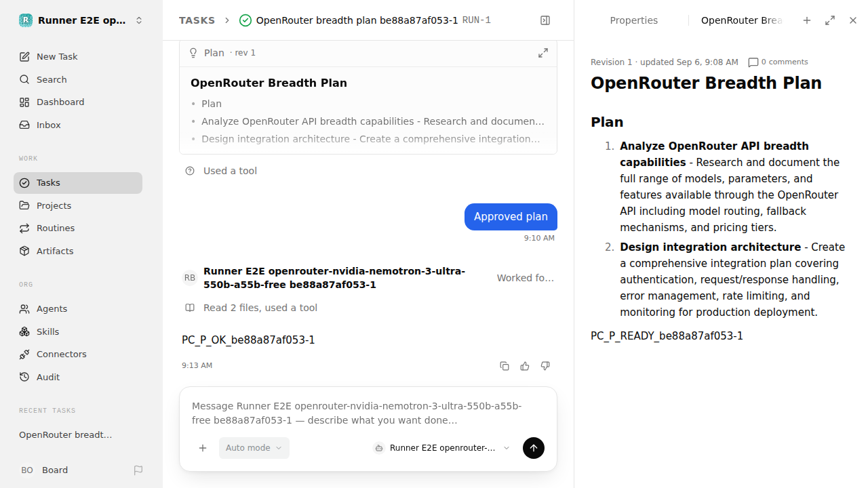Screen dimensions: 868x488
Task: Add a new panel tab with plus
Action: [x=807, y=20]
